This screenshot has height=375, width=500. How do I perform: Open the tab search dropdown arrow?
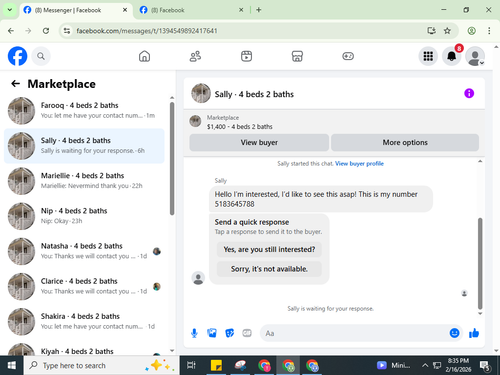tap(10, 10)
